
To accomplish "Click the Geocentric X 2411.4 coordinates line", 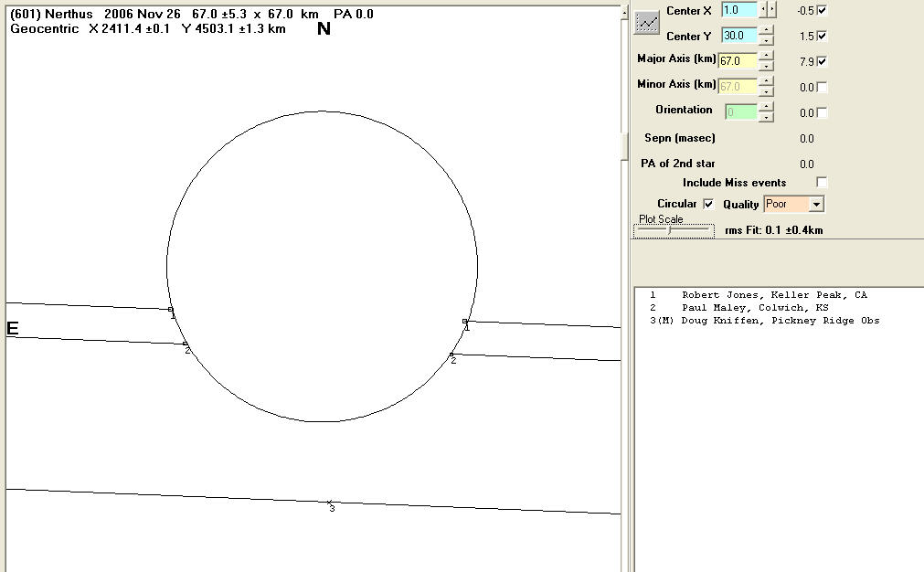I will [148, 28].
